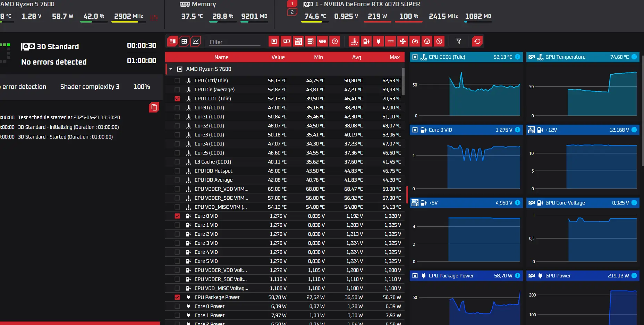
Task: Uncheck the CPU Package Power checkbox
Action: click(177, 297)
